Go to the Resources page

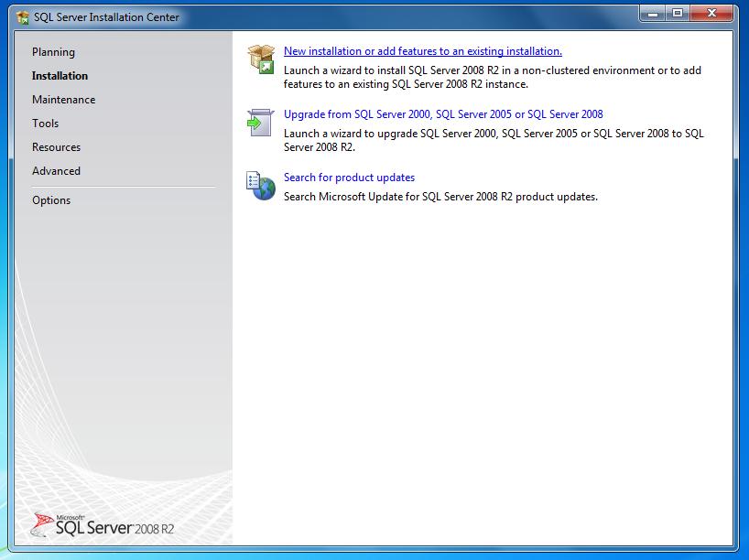click(x=57, y=147)
